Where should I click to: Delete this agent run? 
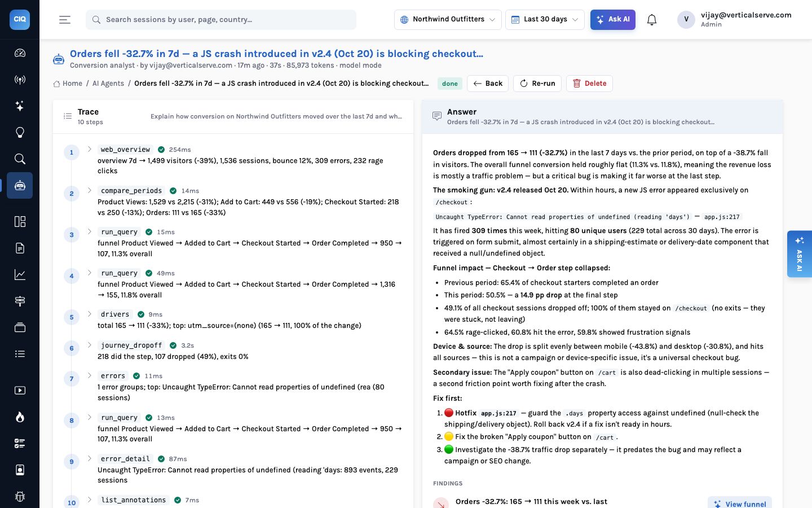click(x=589, y=84)
